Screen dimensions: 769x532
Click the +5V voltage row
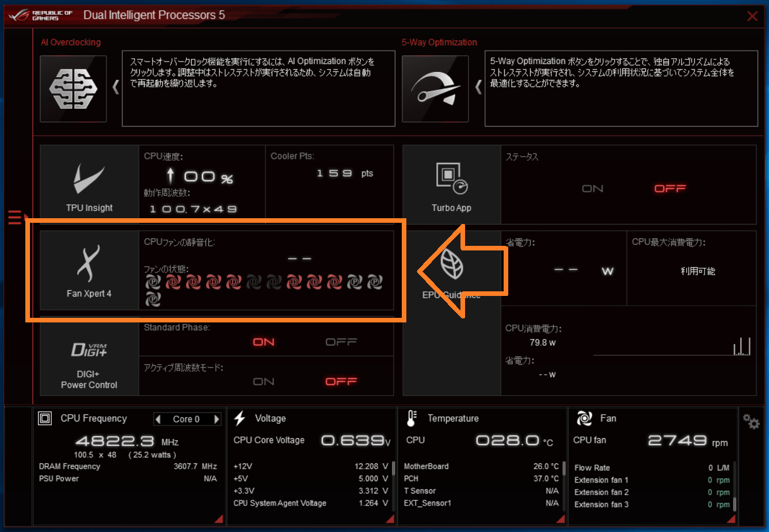tap(310, 478)
